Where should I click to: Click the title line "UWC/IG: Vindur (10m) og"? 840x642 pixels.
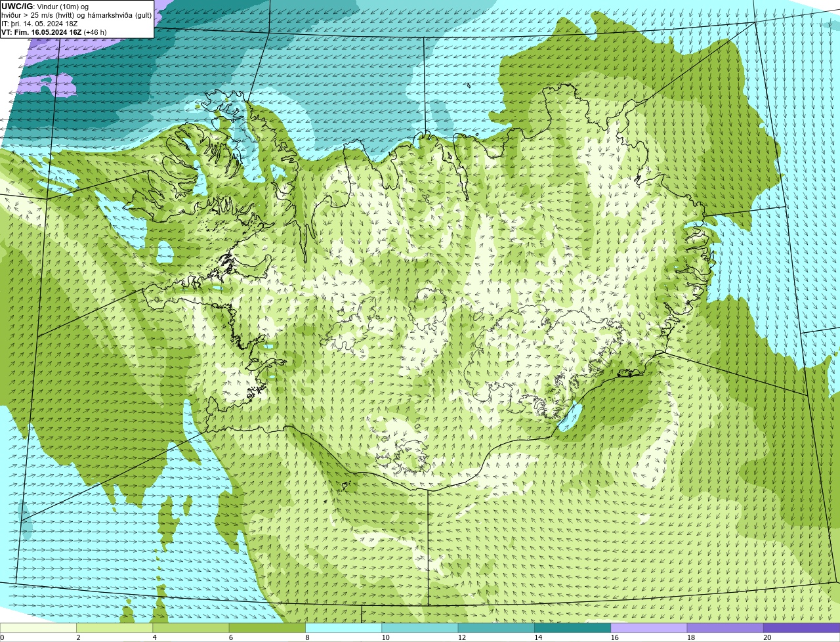pos(45,7)
